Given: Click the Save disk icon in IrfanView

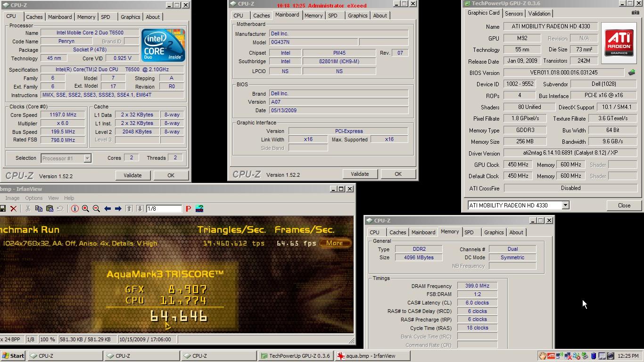Looking at the screenshot, I should (x=3, y=209).
